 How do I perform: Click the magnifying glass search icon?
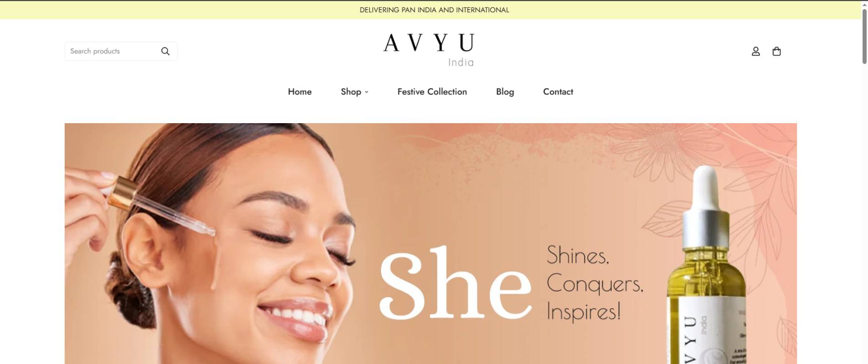(x=165, y=51)
